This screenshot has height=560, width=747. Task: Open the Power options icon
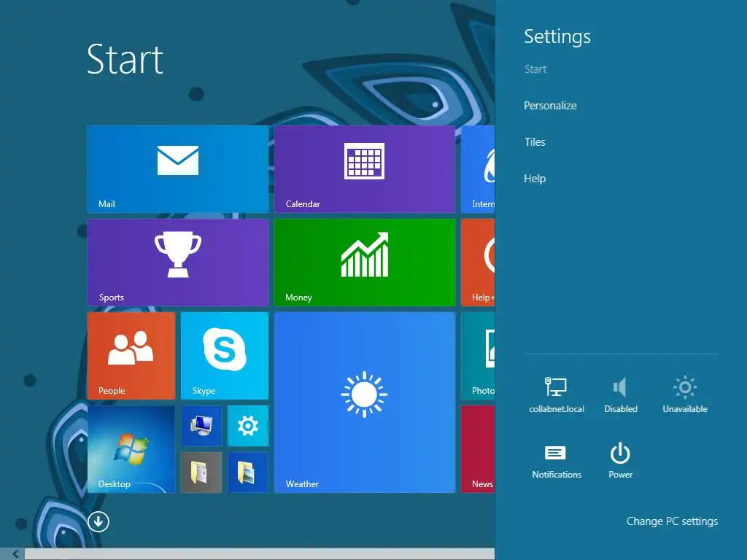(x=620, y=461)
